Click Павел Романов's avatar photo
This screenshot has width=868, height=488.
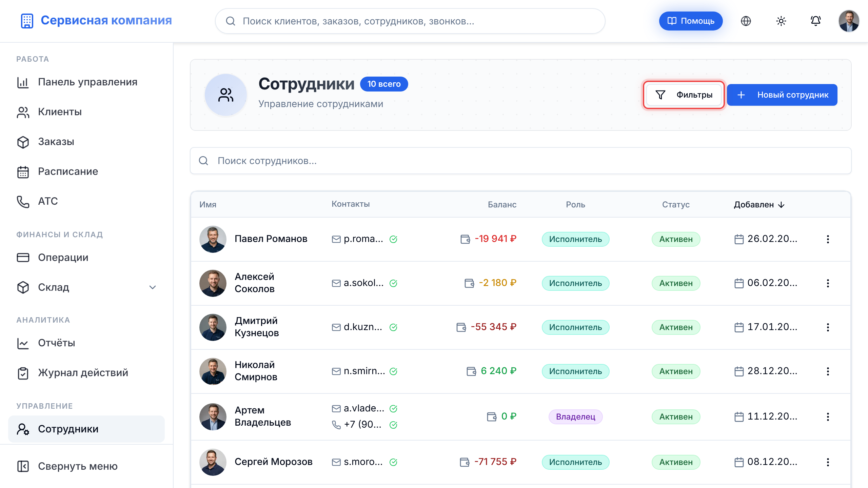tap(213, 239)
